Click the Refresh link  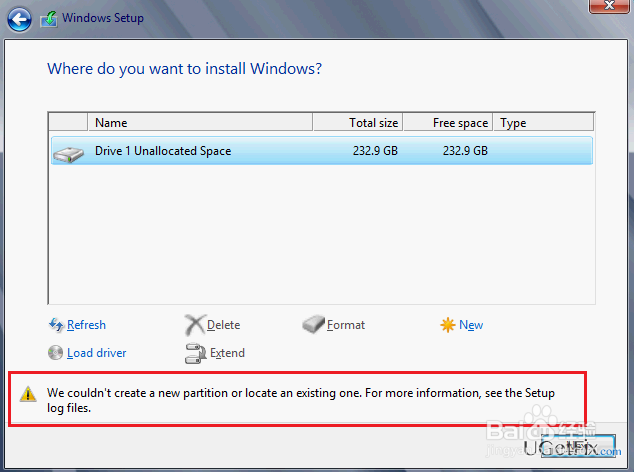tap(86, 325)
